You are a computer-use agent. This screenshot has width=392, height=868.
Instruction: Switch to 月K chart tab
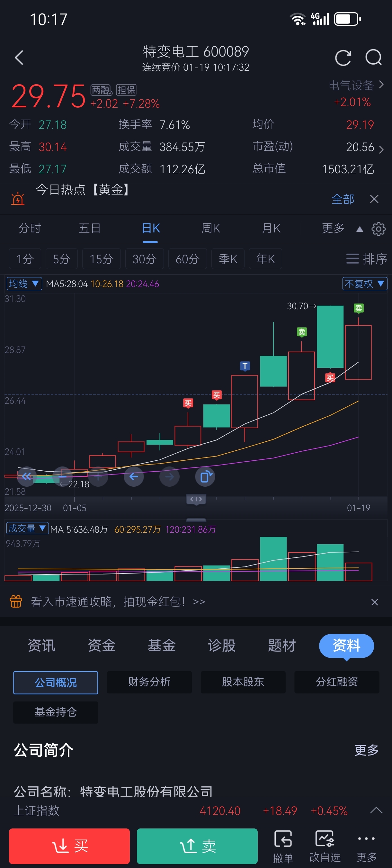272,229
